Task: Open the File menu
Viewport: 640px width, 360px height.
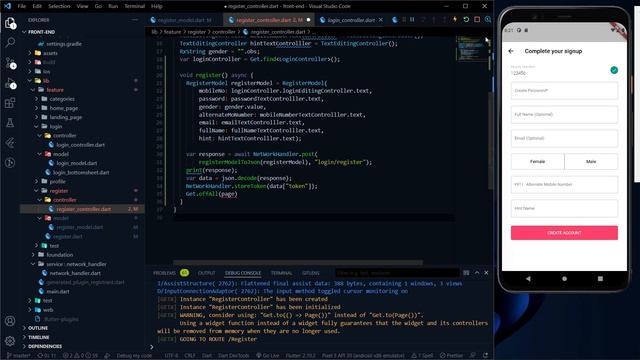Action: [x=22, y=6]
